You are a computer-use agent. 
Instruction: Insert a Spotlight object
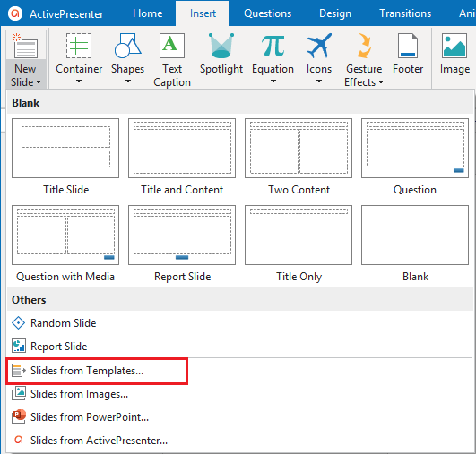[221, 54]
